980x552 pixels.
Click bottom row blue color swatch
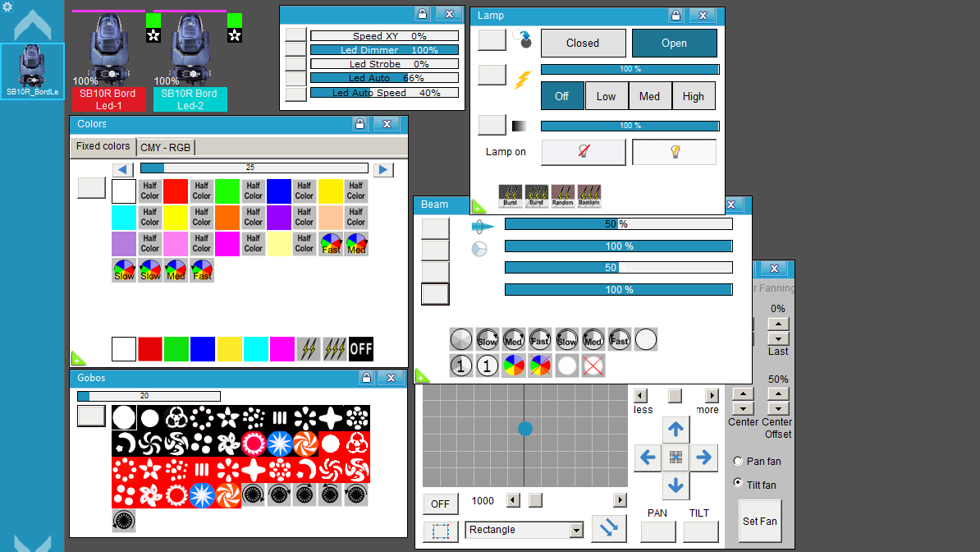click(203, 349)
